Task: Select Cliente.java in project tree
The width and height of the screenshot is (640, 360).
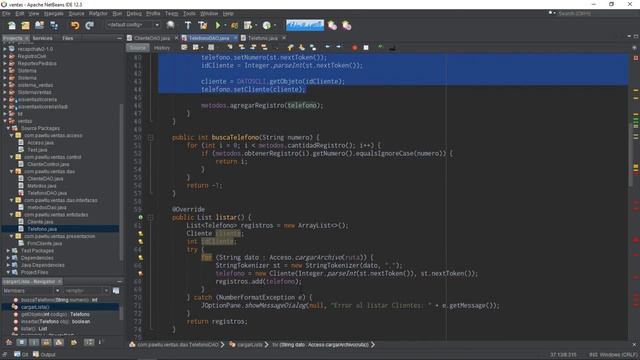Action: pyautogui.click(x=40, y=222)
